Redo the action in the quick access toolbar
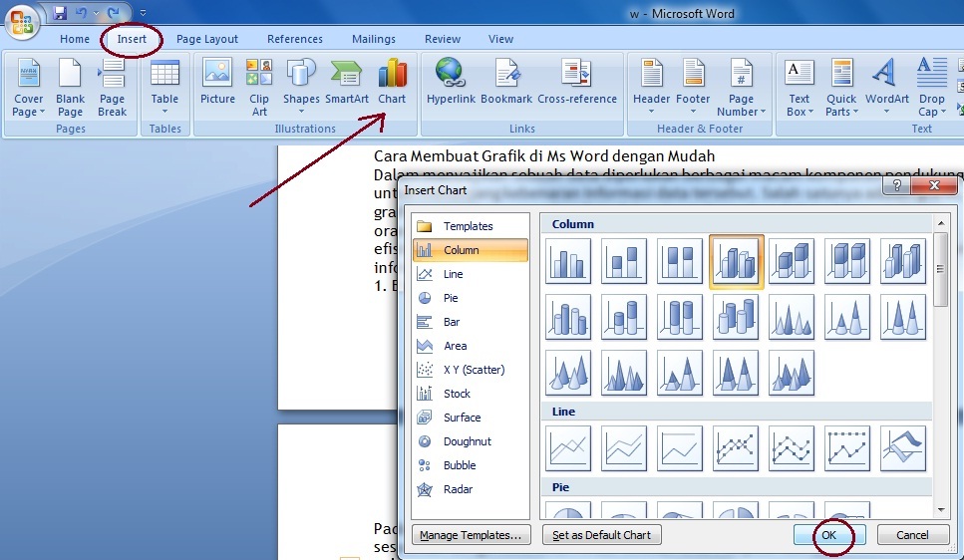Screen dimensions: 964x560 point(113,12)
